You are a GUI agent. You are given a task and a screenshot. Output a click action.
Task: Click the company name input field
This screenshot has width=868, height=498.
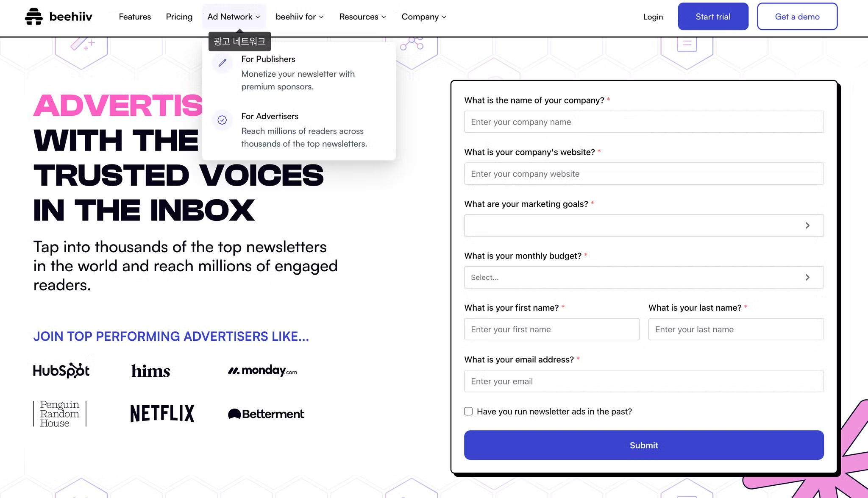click(644, 122)
